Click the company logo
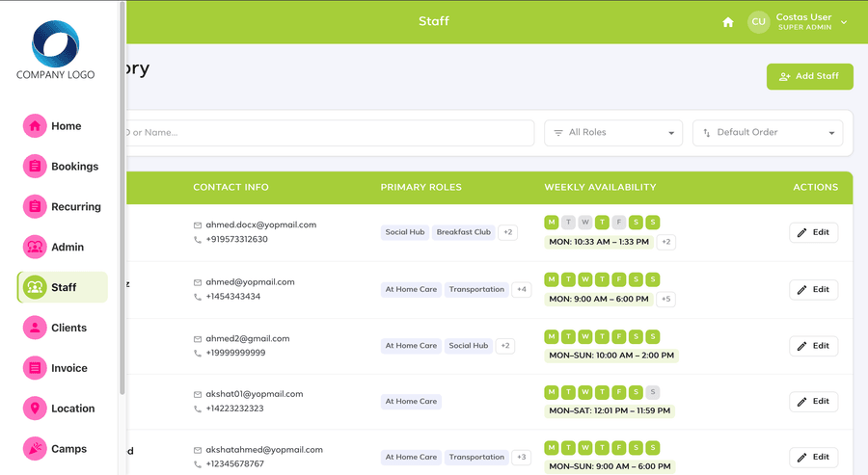 coord(55,50)
